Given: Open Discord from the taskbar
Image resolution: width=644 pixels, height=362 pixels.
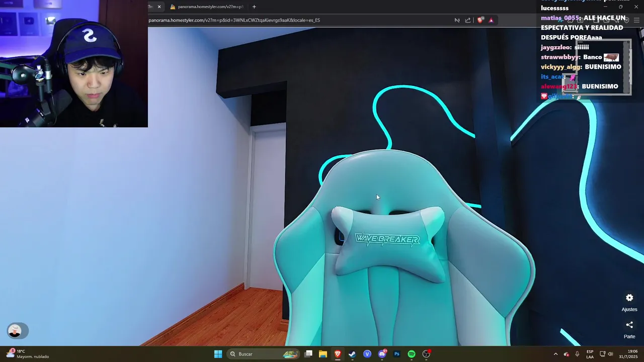Looking at the screenshot, I should pos(382,354).
